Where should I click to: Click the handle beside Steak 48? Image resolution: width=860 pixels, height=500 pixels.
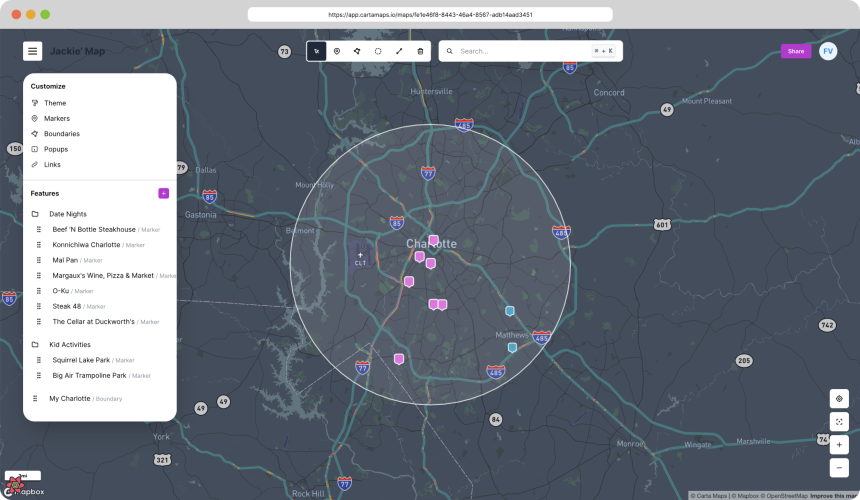pyautogui.click(x=39, y=306)
